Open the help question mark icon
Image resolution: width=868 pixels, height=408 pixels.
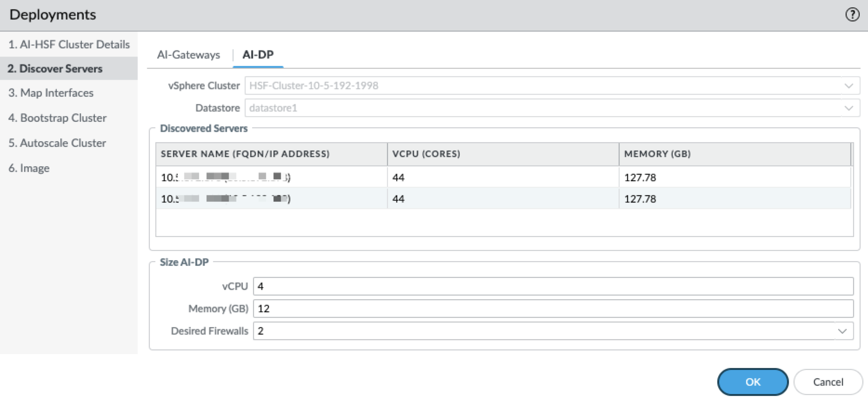coord(852,15)
